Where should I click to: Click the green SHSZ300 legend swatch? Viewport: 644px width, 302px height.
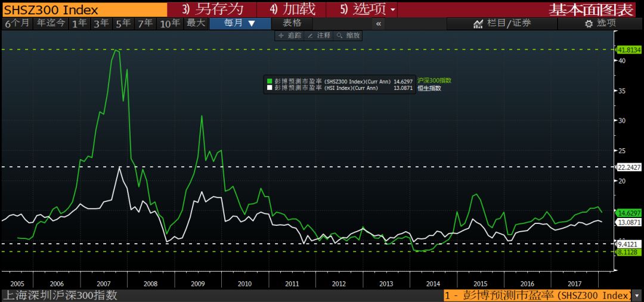tap(270, 81)
